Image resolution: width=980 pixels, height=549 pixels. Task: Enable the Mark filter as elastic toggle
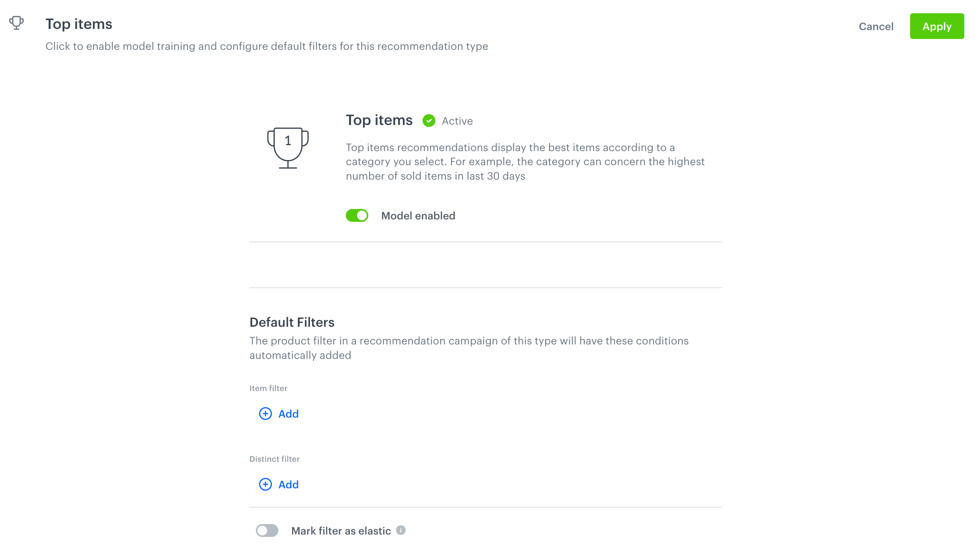click(267, 531)
